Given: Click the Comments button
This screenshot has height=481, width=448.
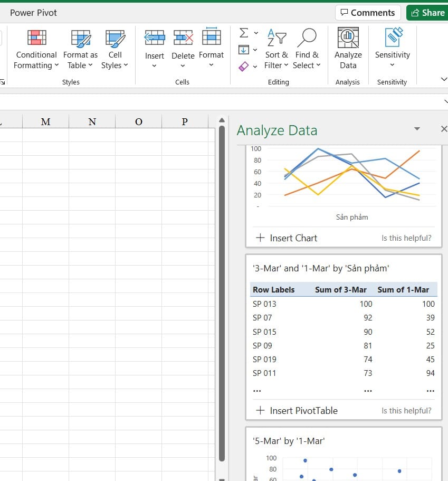Looking at the screenshot, I should [368, 13].
